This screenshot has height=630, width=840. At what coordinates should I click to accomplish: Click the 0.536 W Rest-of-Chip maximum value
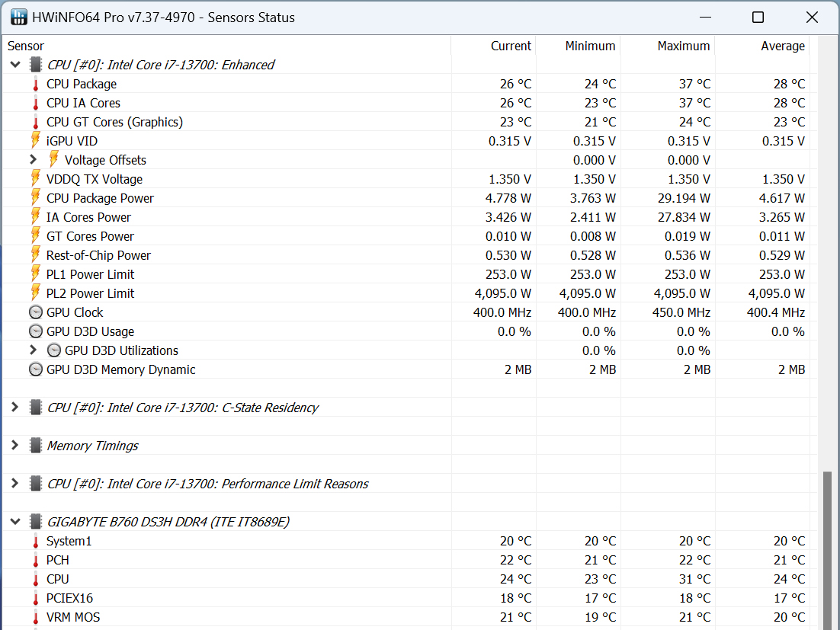[688, 254]
